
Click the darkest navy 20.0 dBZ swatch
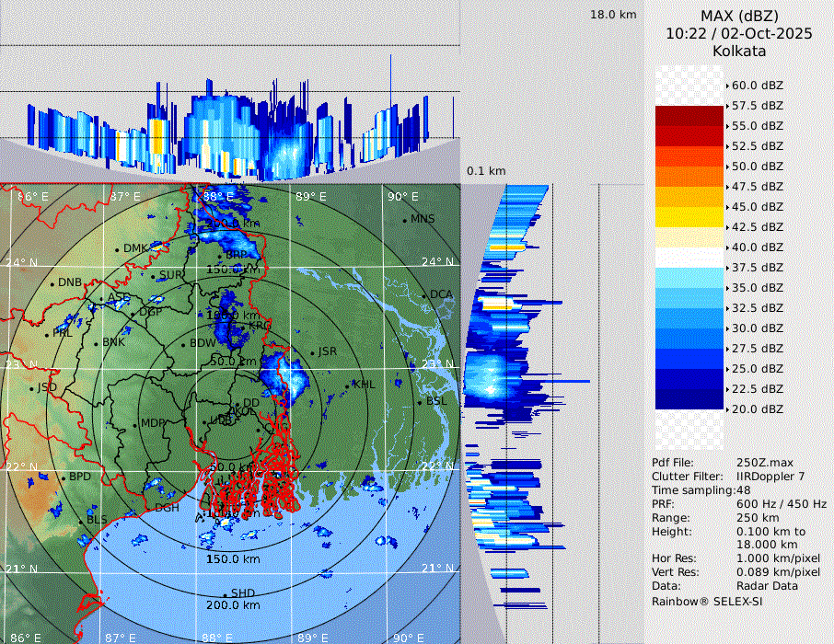689,398
